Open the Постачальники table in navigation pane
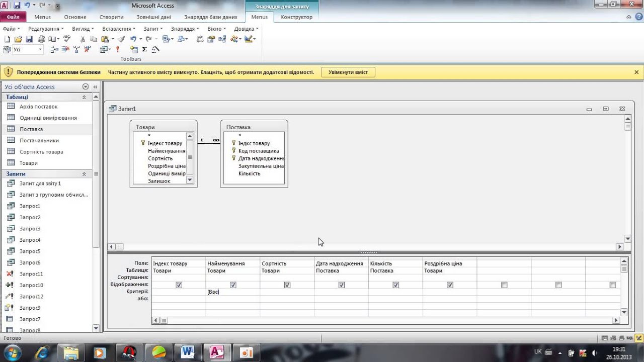 click(x=39, y=140)
